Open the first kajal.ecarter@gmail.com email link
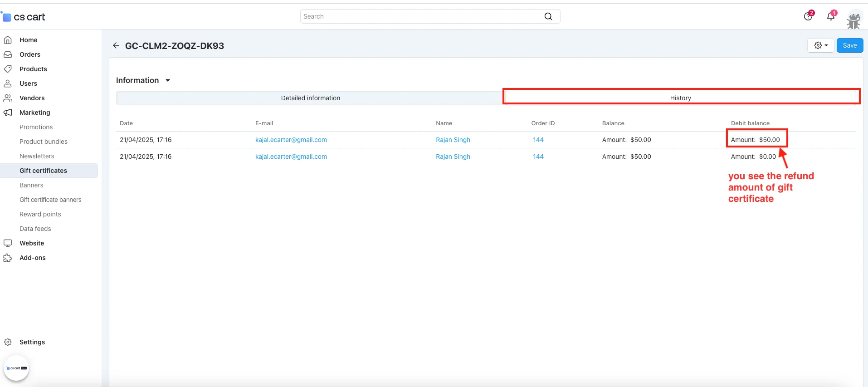Image resolution: width=868 pixels, height=387 pixels. tap(291, 140)
